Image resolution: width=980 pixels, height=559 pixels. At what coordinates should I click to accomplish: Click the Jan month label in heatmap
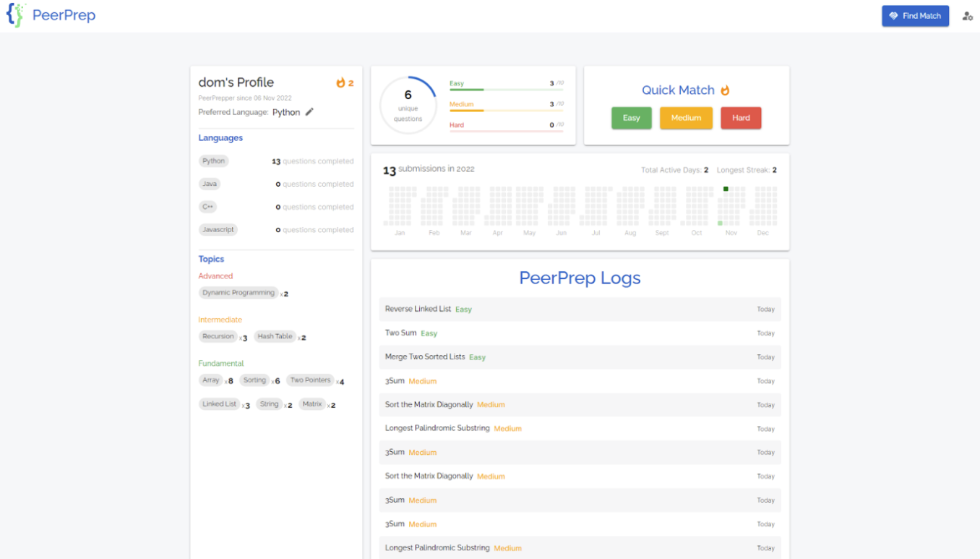click(400, 233)
